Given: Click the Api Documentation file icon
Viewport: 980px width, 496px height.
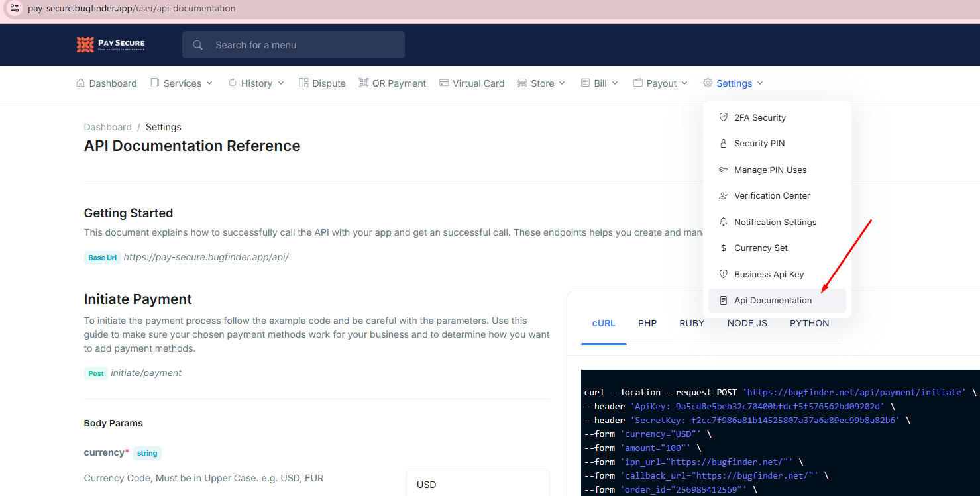Looking at the screenshot, I should point(724,300).
